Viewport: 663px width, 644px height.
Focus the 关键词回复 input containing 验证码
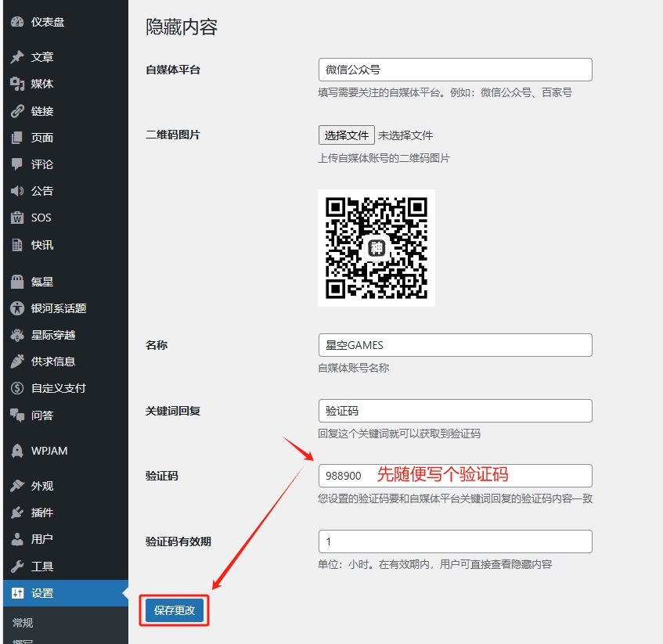tap(455, 411)
